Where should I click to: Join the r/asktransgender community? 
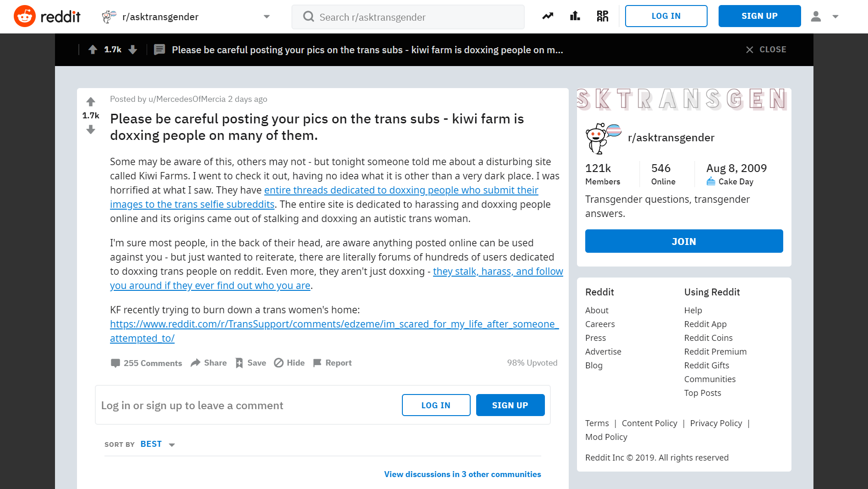[x=684, y=241]
